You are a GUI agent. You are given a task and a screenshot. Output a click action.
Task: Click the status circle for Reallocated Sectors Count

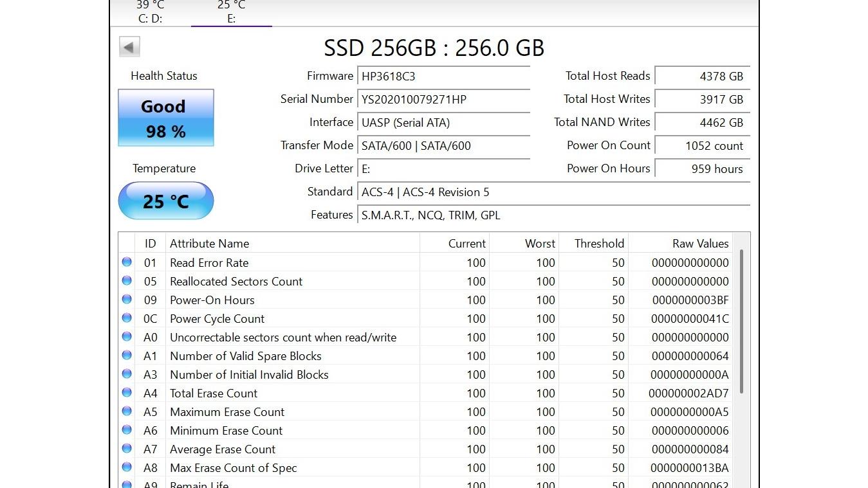[127, 280]
